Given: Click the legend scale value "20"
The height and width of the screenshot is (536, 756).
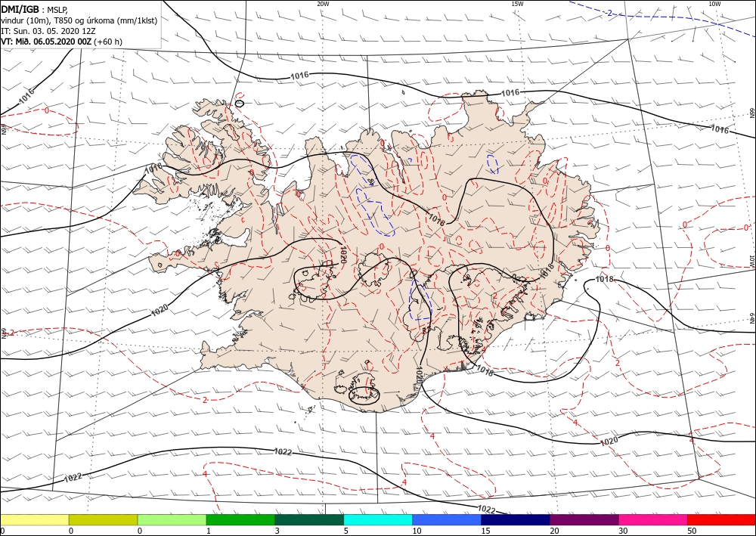Looking at the screenshot, I should pyautogui.click(x=554, y=531).
